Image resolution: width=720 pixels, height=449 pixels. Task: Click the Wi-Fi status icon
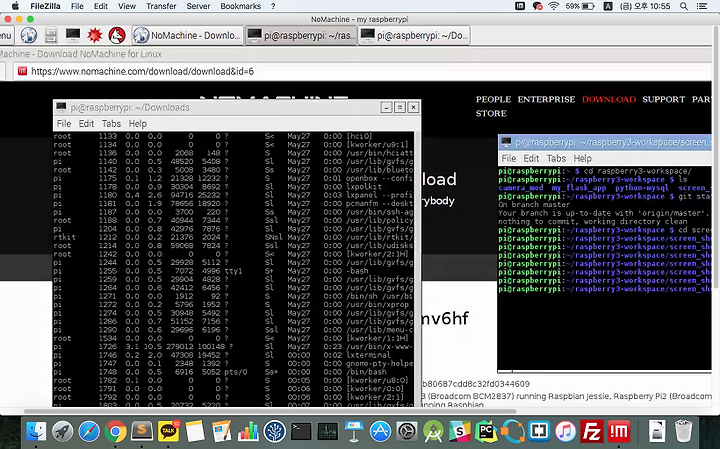(554, 6)
